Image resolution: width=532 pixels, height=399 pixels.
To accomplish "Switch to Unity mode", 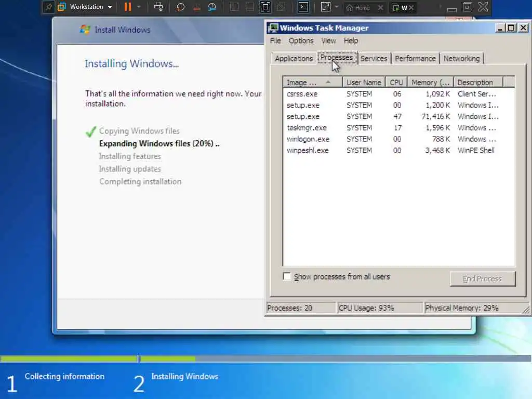I will 281,7.
